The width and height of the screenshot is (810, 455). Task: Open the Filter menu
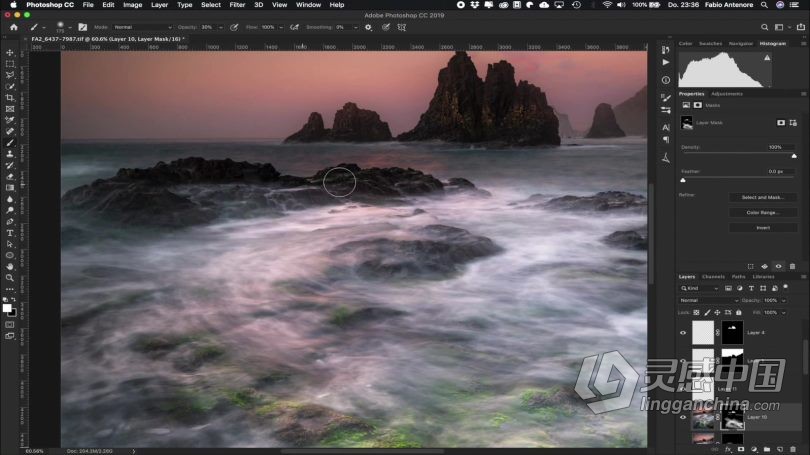(237, 5)
